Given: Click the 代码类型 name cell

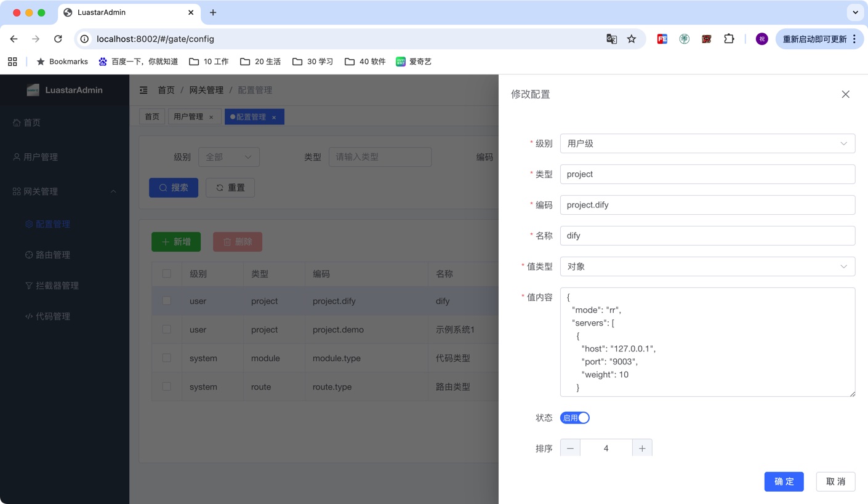Looking at the screenshot, I should pos(452,358).
